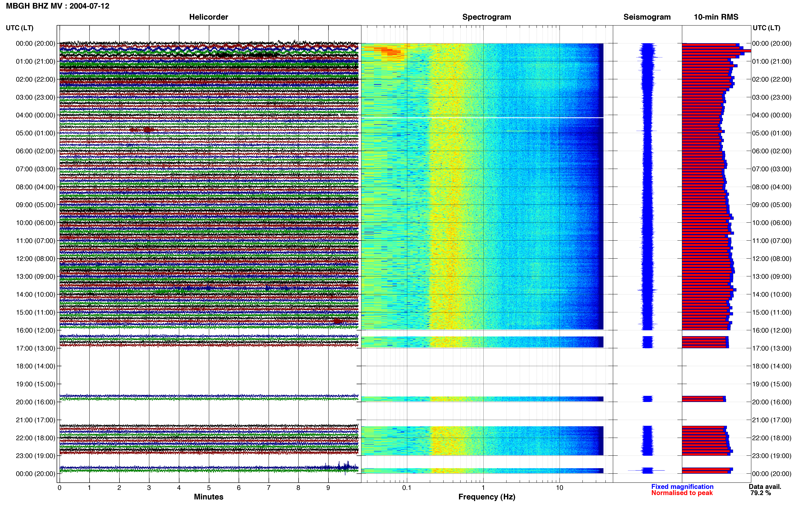812x508 pixels.
Task: Click left time label '05:00 (01:00)'
Action: click(36, 133)
